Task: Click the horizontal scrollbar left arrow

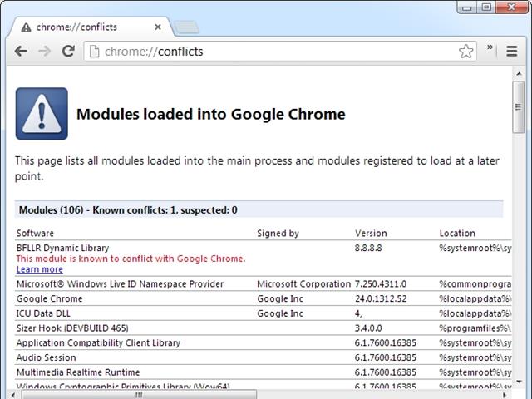Action: coord(11,394)
